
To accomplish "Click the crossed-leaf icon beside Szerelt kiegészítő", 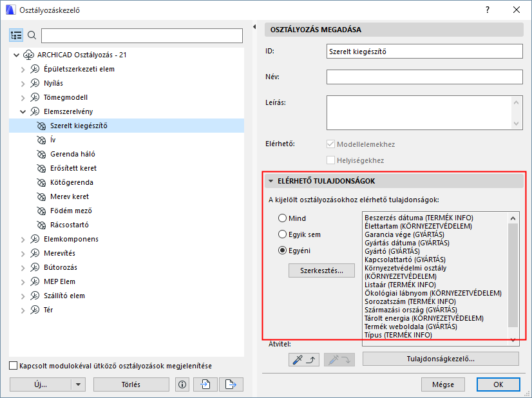I will click(41, 126).
